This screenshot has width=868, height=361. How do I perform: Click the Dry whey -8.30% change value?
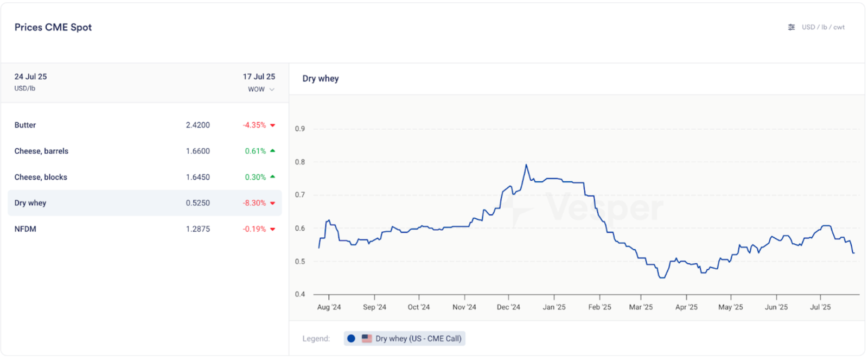pyautogui.click(x=254, y=203)
